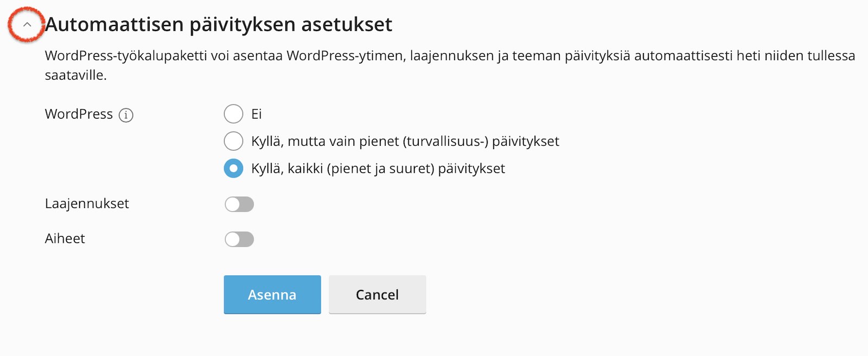Click 'päivitykset' word in the checked option
868x356 pixels.
coord(471,169)
